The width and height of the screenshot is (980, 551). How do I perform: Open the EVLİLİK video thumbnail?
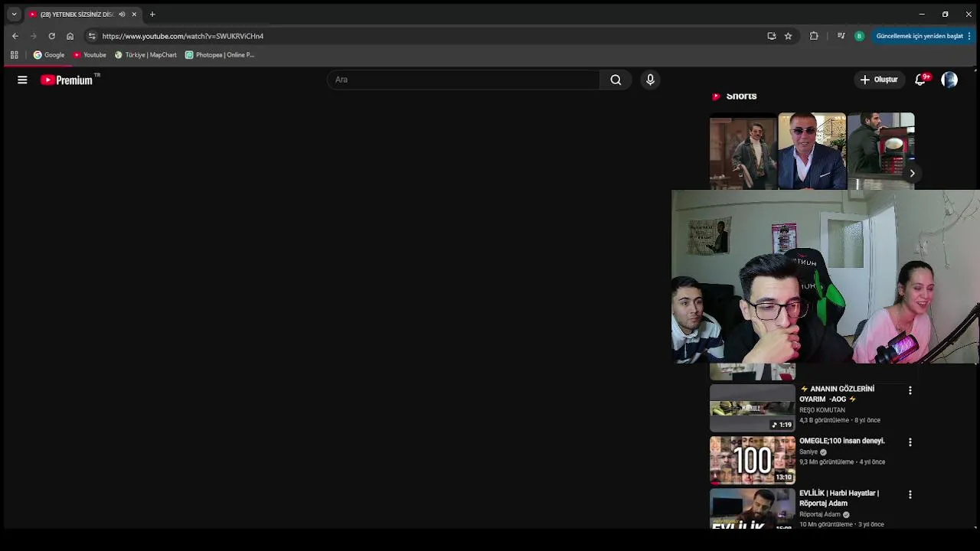753,508
